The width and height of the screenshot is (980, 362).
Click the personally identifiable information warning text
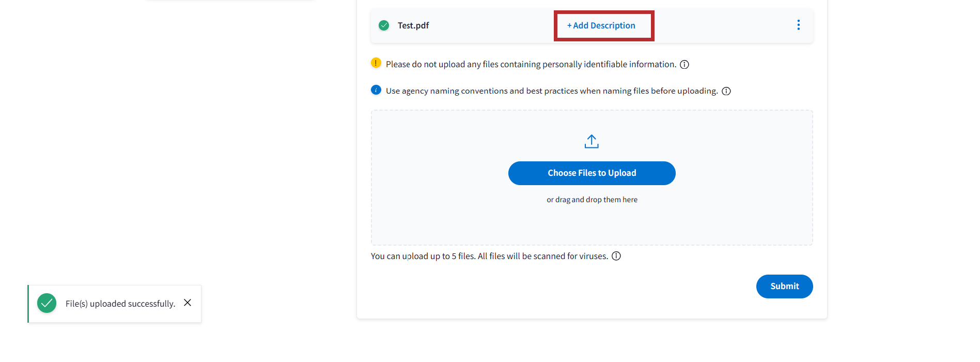pos(531,64)
